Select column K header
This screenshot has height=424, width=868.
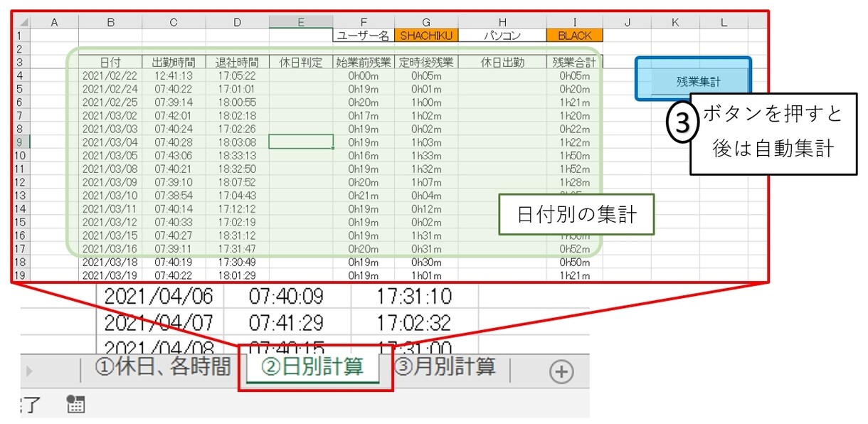(x=675, y=22)
